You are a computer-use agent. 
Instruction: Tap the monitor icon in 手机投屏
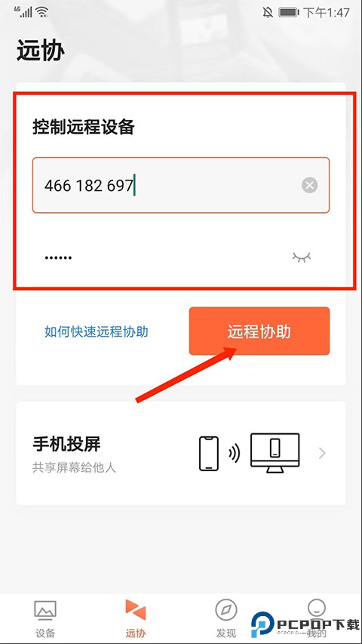275,453
